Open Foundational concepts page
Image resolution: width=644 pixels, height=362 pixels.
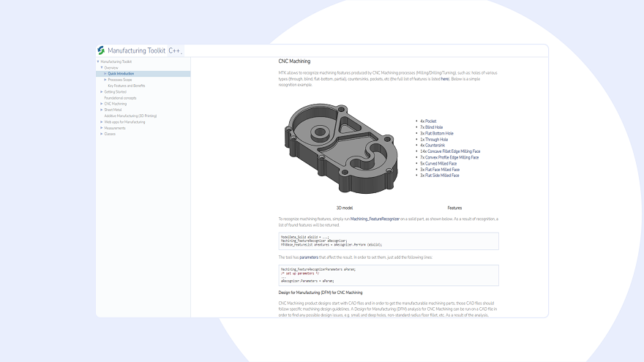click(120, 98)
